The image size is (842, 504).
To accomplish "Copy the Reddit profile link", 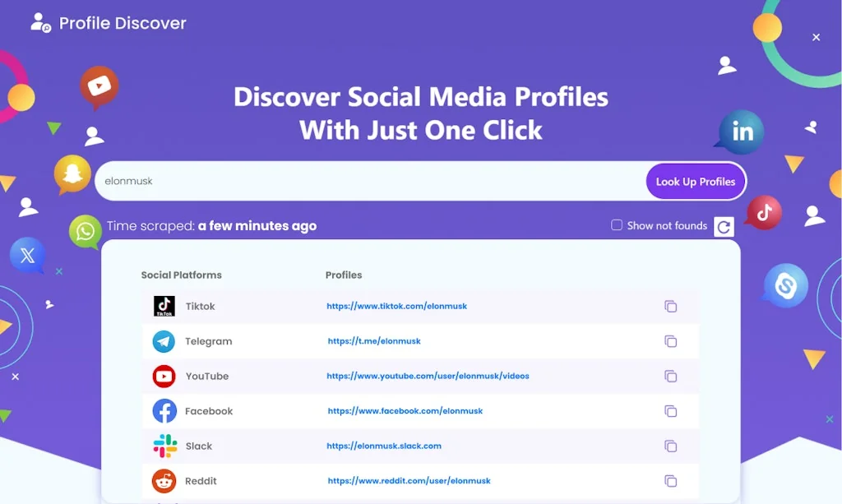I will tap(671, 480).
